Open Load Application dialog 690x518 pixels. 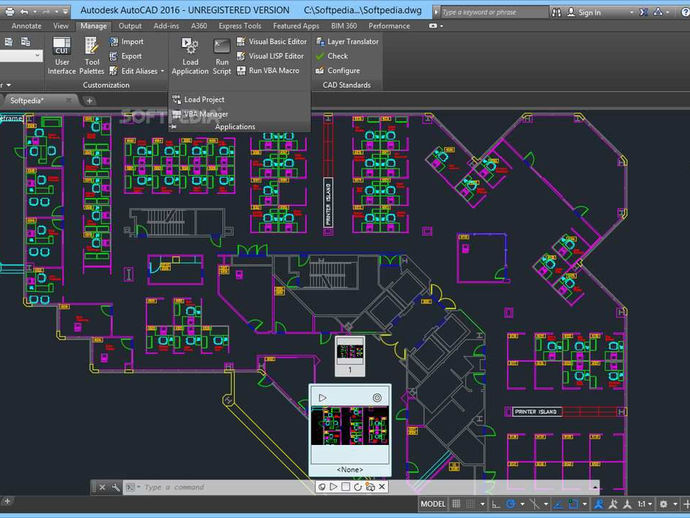[x=190, y=56]
